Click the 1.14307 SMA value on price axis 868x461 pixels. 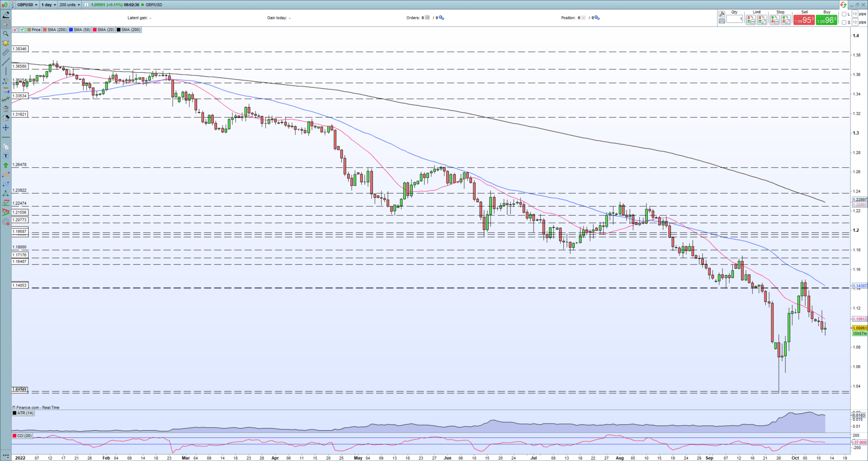pyautogui.click(x=859, y=286)
